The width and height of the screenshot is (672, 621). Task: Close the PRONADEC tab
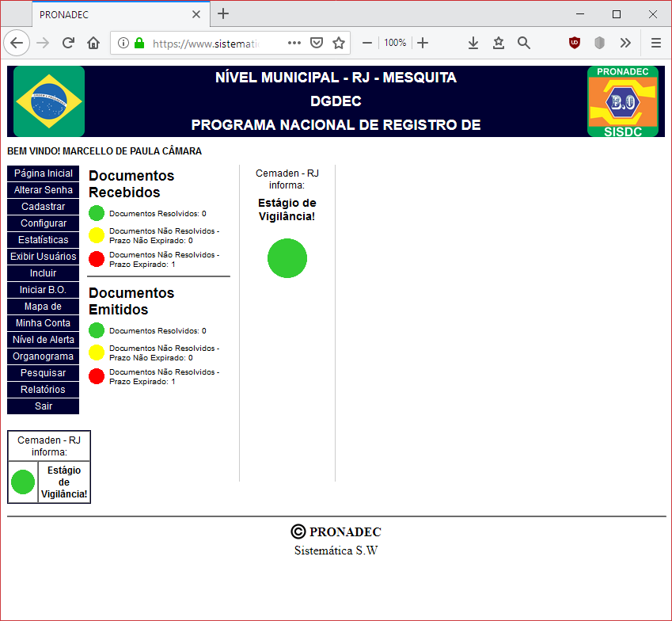196,14
